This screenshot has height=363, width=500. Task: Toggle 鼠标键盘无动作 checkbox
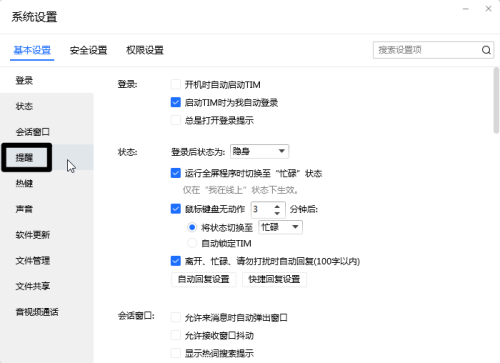176,209
